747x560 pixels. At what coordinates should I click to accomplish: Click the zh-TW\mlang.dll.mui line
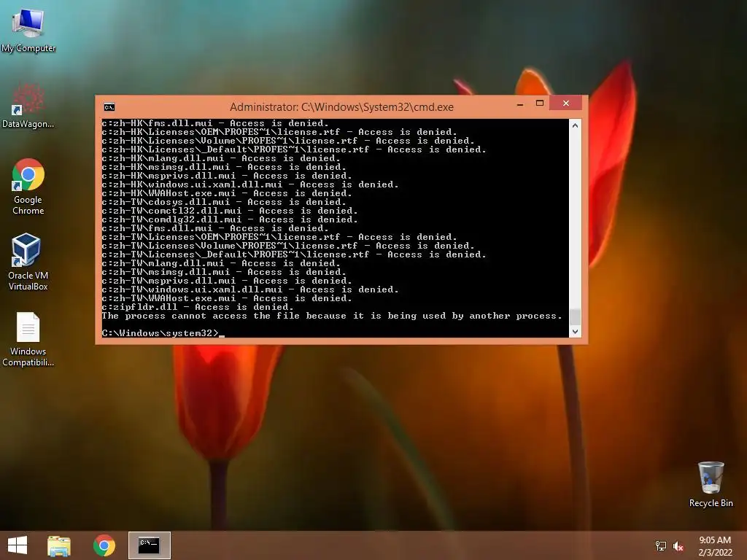[221, 263]
